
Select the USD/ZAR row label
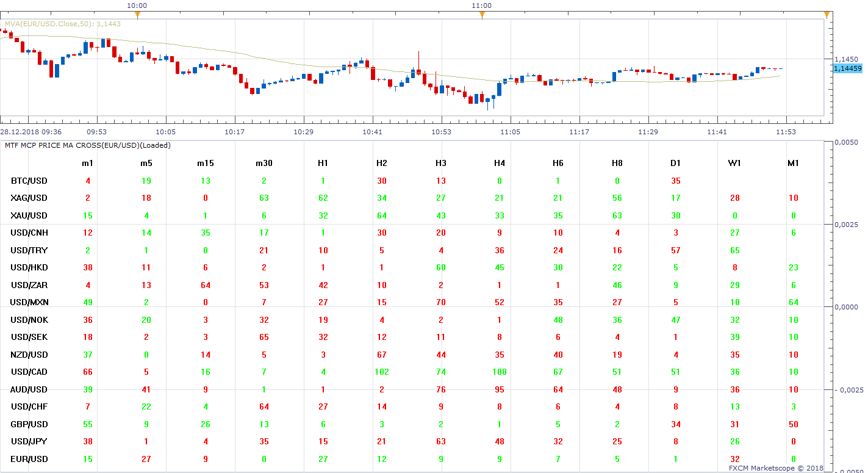coord(29,285)
